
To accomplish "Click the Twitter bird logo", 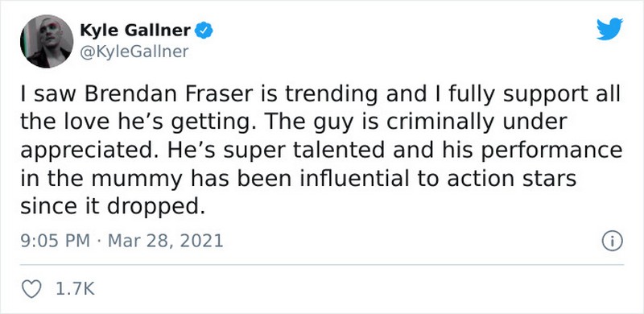I will click(609, 29).
